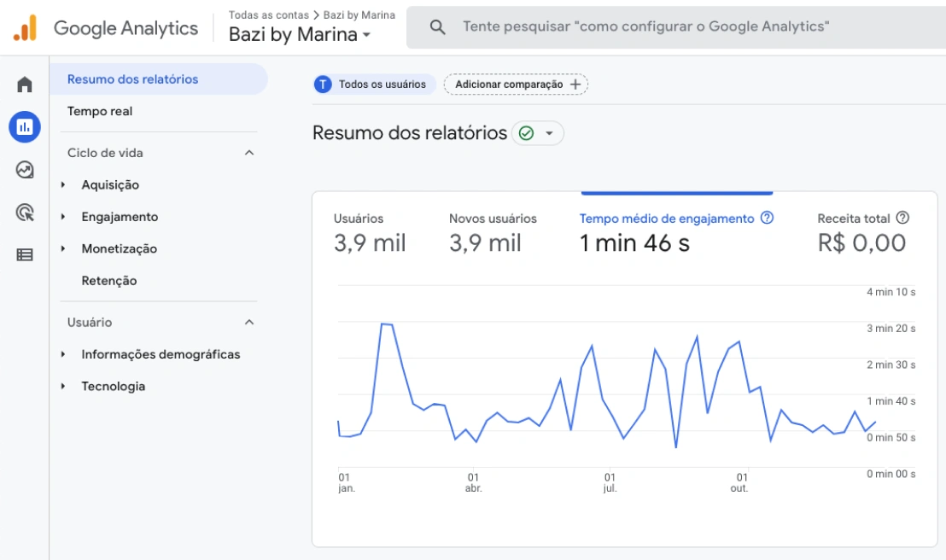Image resolution: width=946 pixels, height=560 pixels.
Task: Open the Explore icon in left rail
Action: pyautogui.click(x=25, y=170)
